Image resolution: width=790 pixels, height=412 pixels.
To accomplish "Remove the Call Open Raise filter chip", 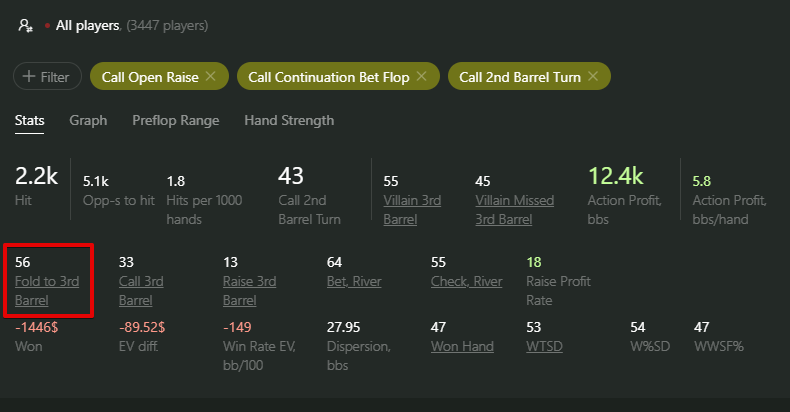I will [210, 76].
